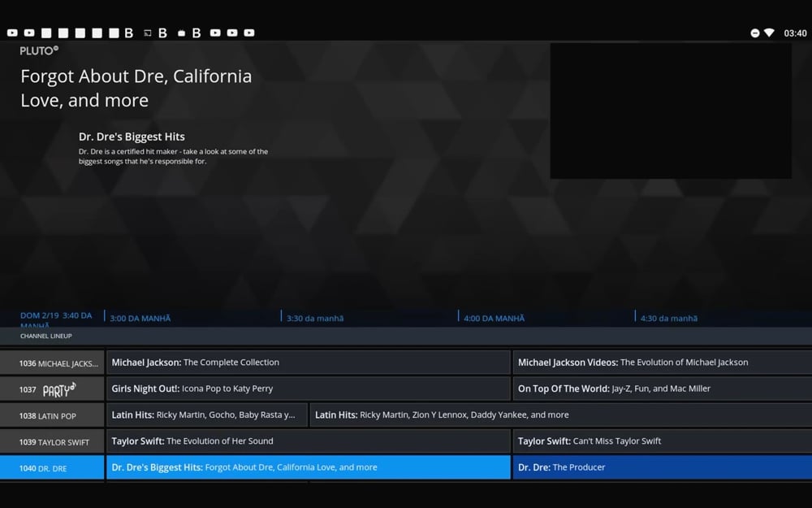Open Taylor Swift: Evolution of Her Sound

coord(308,441)
